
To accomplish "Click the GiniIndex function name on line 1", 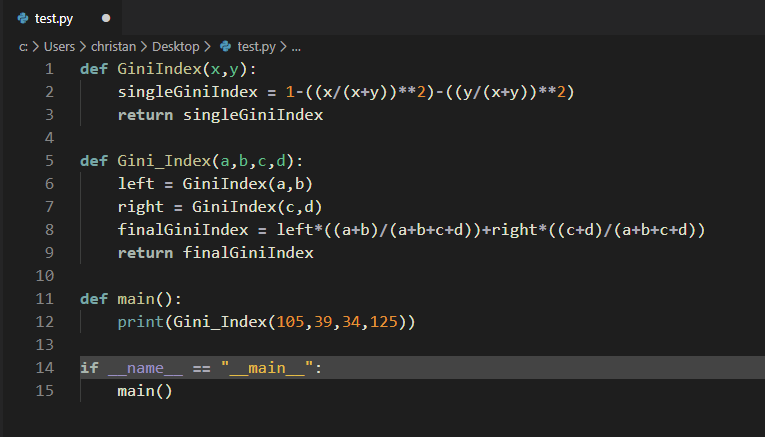I will [159, 69].
